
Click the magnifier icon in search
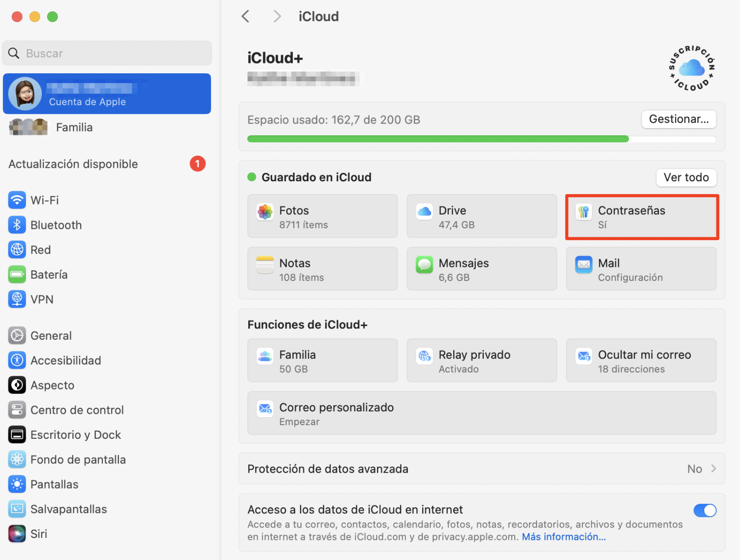click(x=14, y=53)
